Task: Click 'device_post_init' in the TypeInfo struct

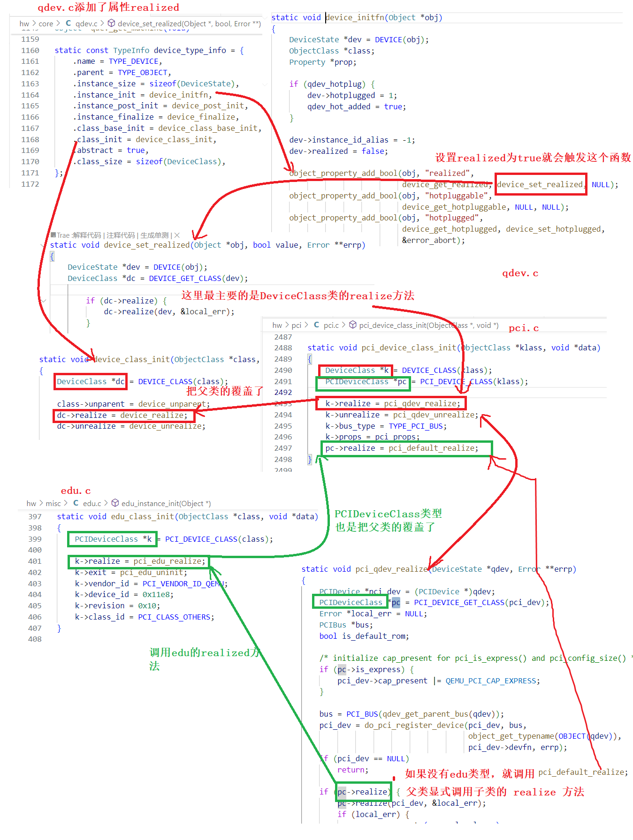Action: pos(208,106)
